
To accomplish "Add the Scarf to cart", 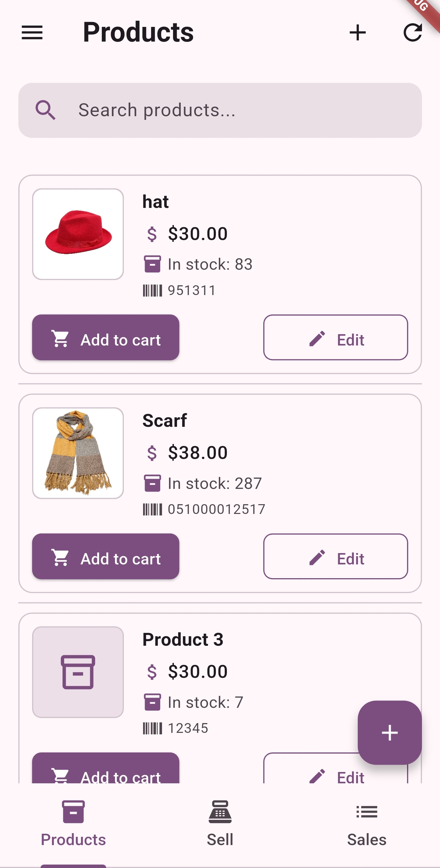I will [x=105, y=556].
